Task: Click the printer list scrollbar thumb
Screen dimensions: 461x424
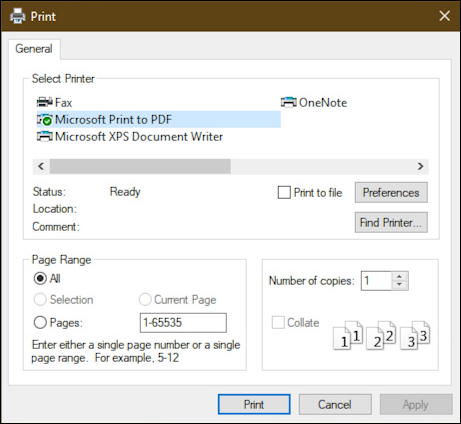Action: point(140,166)
